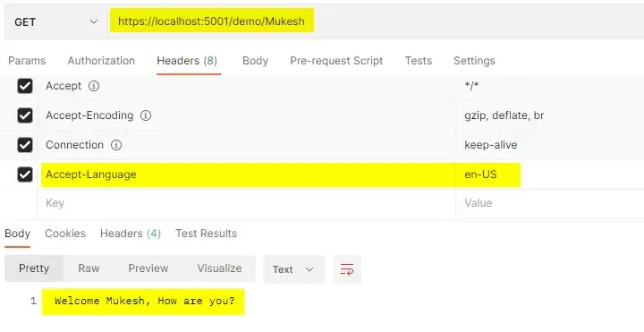644x332 pixels.
Task: Open the Text format dropdown
Action: (x=293, y=269)
